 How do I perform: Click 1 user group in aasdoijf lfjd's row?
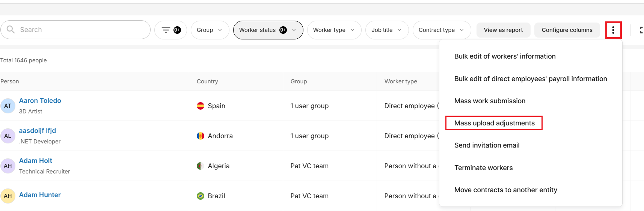point(309,136)
